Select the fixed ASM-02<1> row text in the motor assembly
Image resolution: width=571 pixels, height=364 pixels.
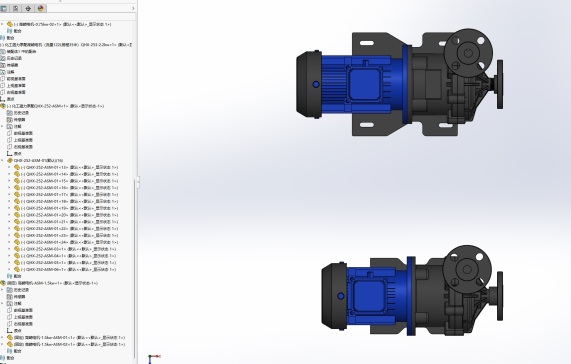[x=70, y=344]
